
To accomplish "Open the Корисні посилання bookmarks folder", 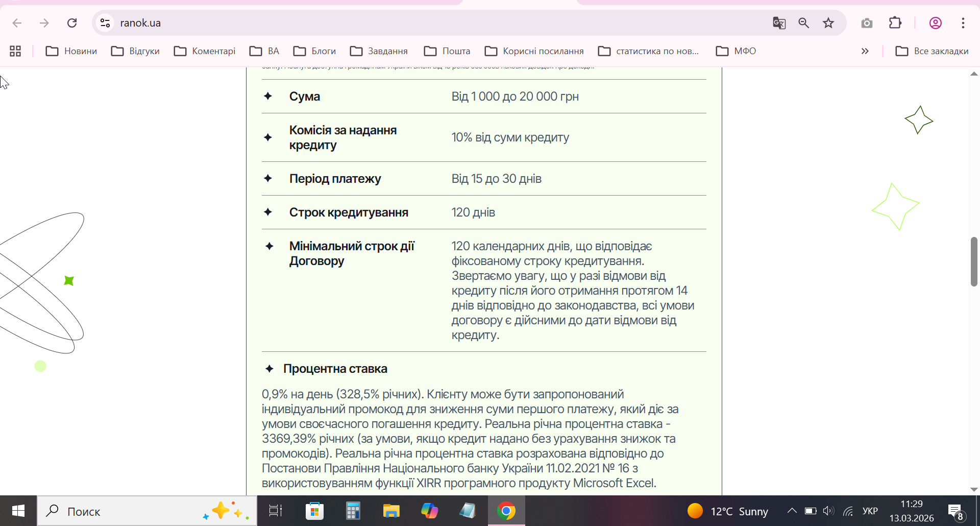I will click(x=534, y=51).
